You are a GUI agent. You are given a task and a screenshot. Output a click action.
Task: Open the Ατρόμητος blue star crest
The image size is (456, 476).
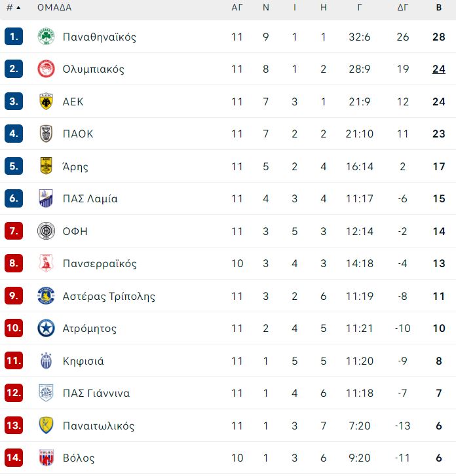coord(46,328)
